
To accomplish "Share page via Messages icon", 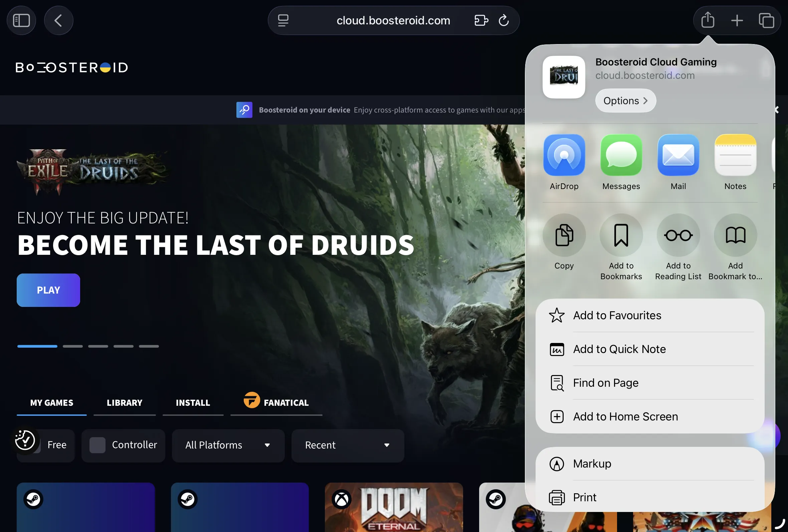I will [x=621, y=155].
